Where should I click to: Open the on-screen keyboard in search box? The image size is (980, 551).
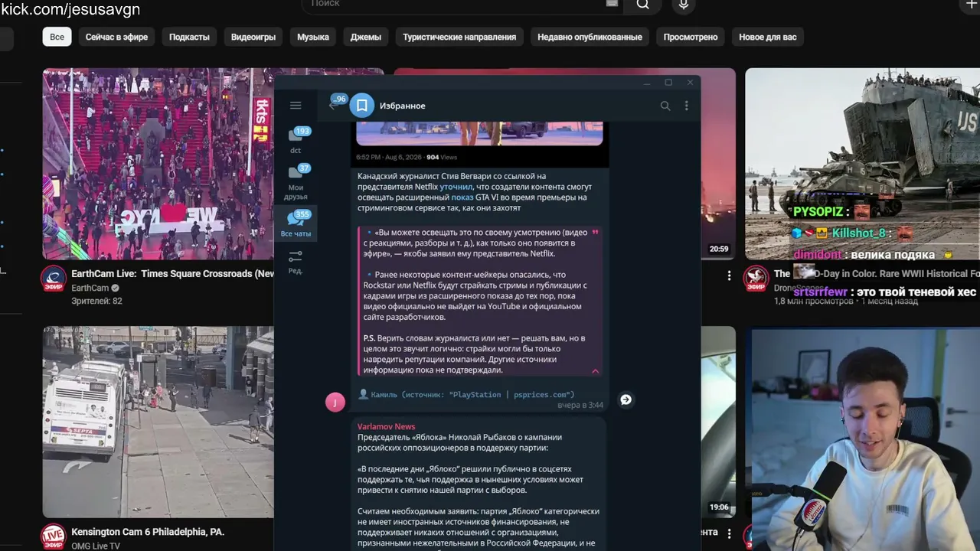click(x=611, y=4)
